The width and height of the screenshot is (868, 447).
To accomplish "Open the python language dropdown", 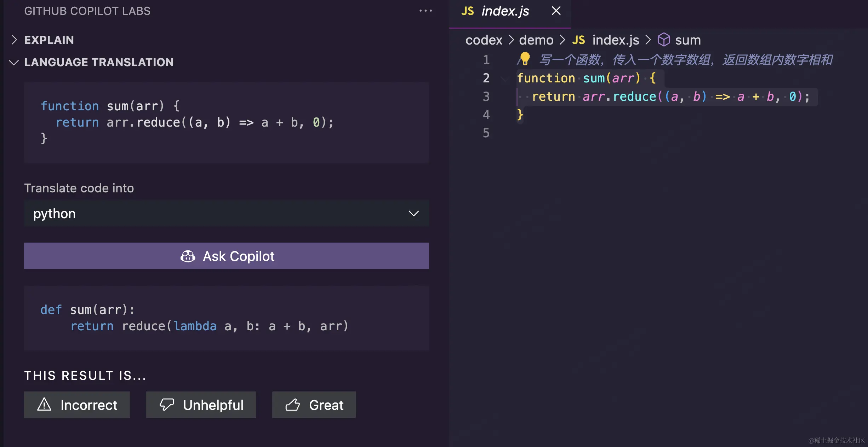I will 227,214.
